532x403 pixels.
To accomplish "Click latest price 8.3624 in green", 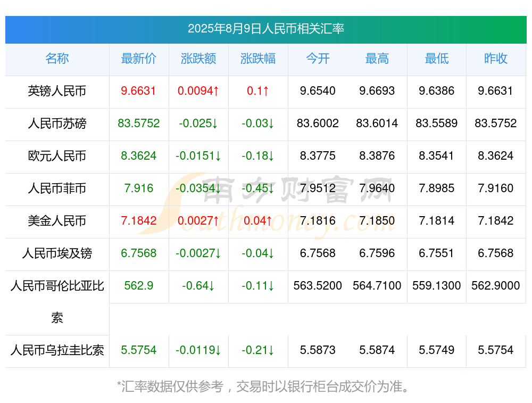I will click(139, 156).
